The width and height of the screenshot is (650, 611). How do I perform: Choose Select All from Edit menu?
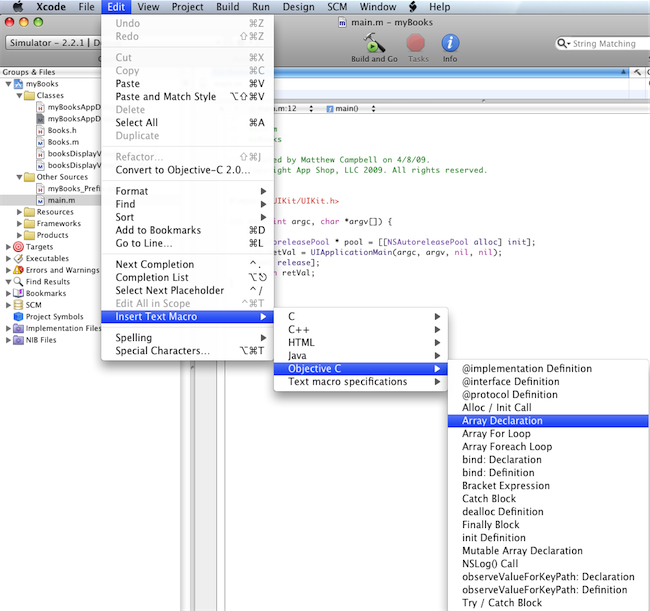tap(187, 123)
